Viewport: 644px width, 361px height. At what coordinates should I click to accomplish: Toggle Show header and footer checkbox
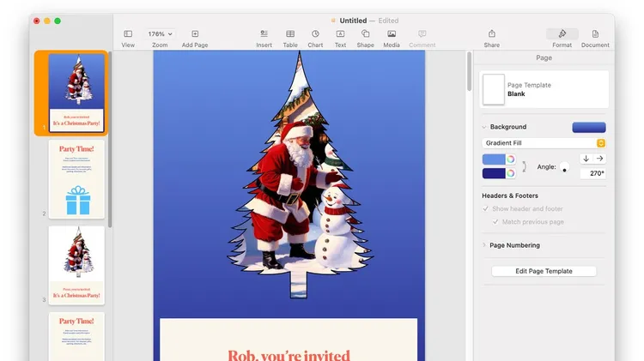click(485, 208)
